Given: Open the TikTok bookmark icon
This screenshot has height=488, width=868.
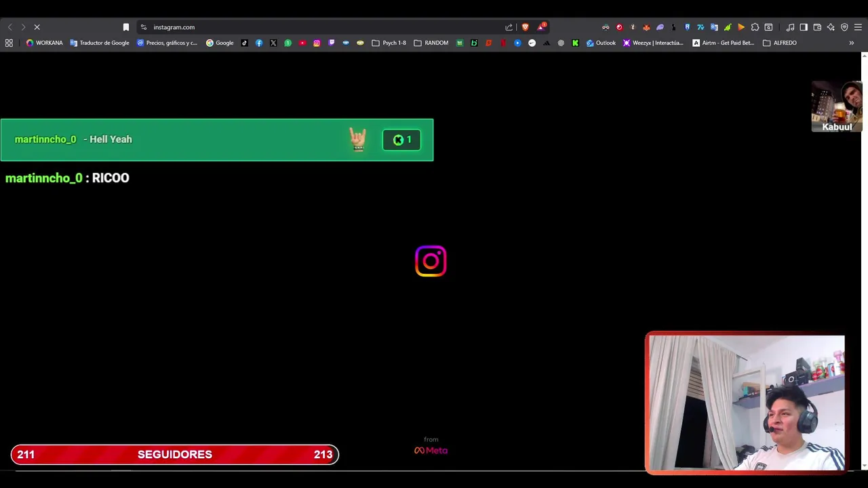Looking at the screenshot, I should coord(244,43).
